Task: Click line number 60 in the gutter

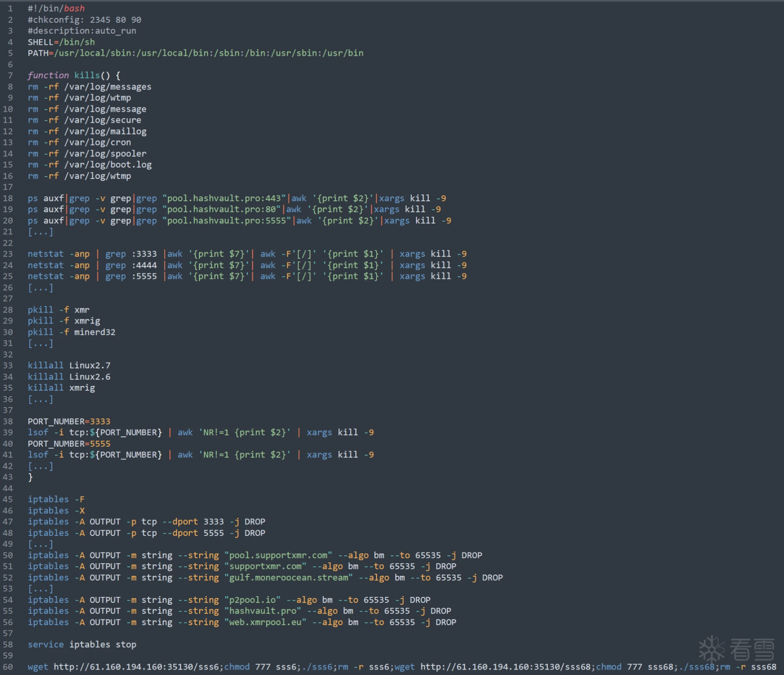Action: click(8, 667)
